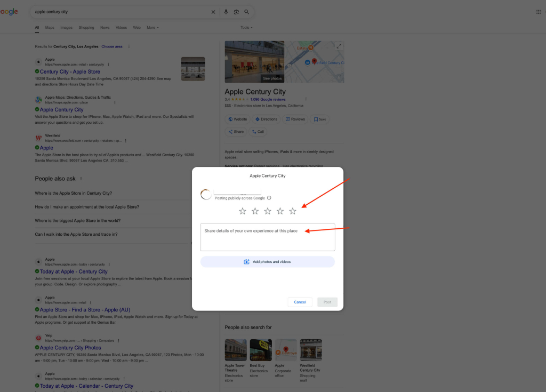This screenshot has height=392, width=546.
Task: Open options menu for Apple Maps result
Action: tap(115, 102)
